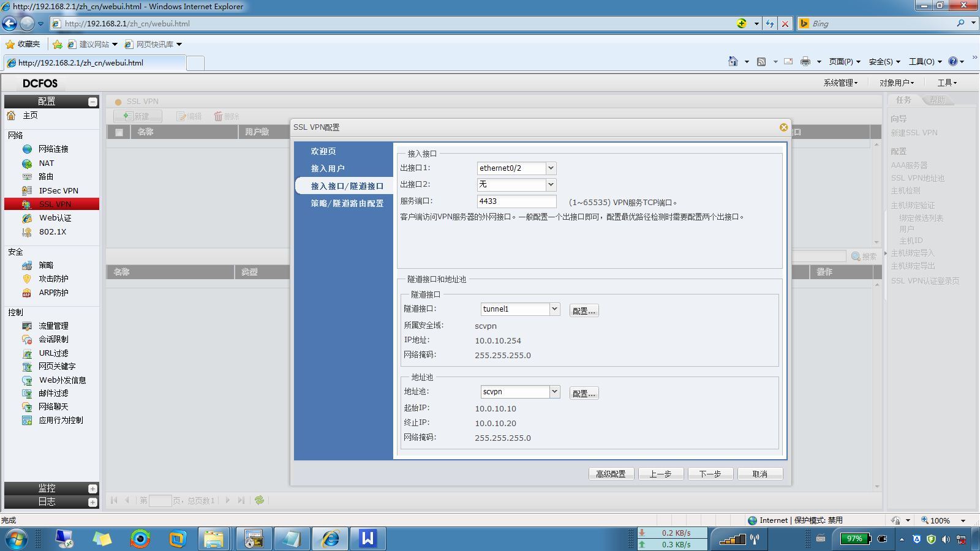This screenshot has width=980, height=551.
Task: Open the 地址池 scvpn dropdown
Action: (x=554, y=392)
